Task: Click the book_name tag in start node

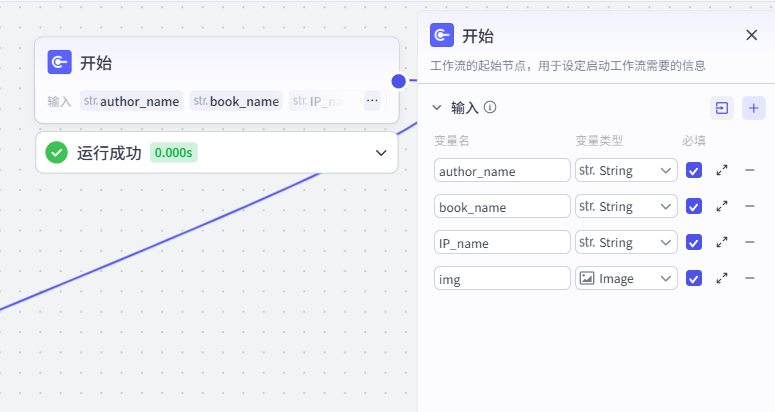Action: pos(236,101)
